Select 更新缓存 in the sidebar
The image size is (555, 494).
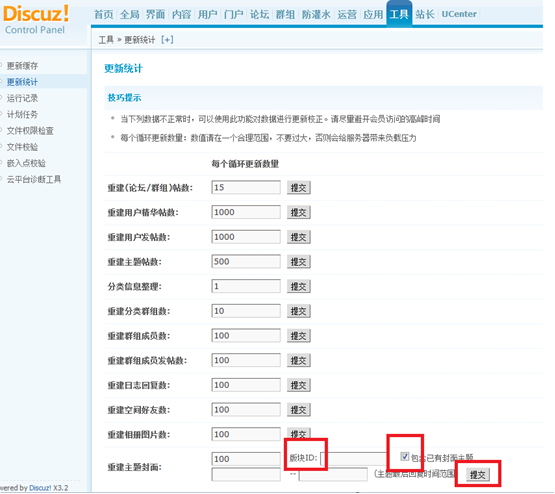point(22,66)
